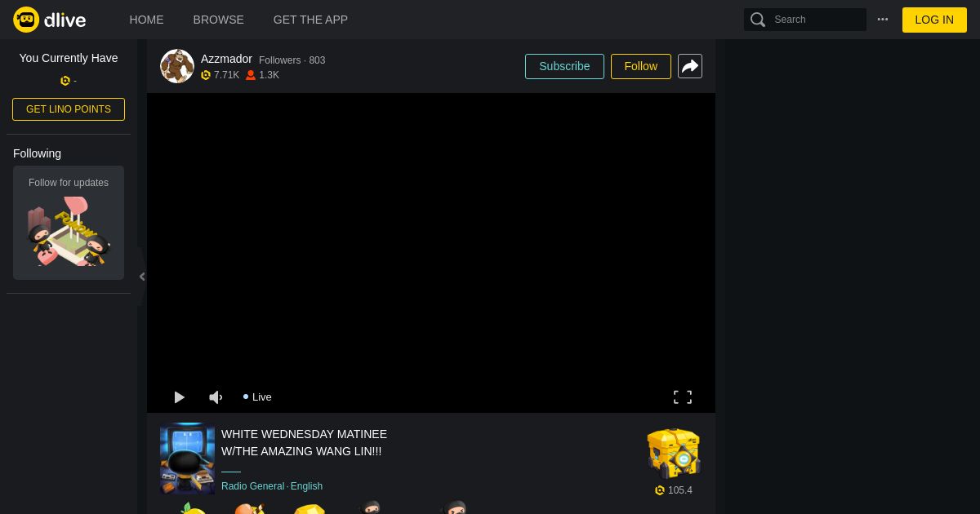The width and height of the screenshot is (980, 514).
Task: Click the Live indicator
Action: pos(257,397)
